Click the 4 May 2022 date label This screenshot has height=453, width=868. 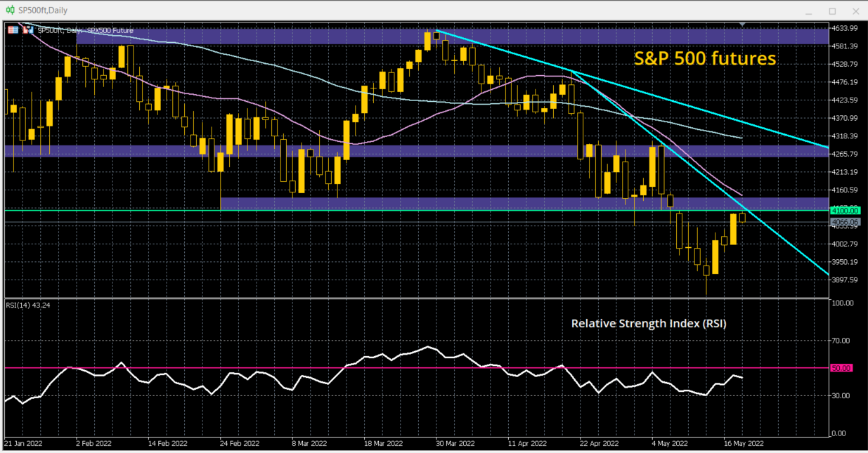pos(669,444)
